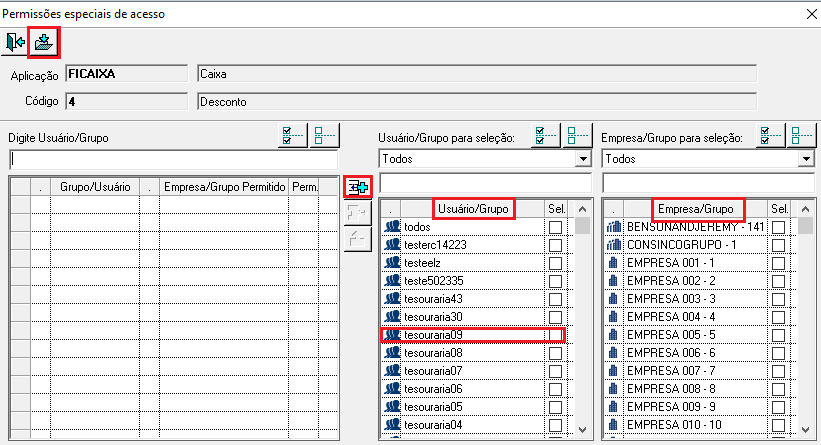Viewport: 821px width, 445px height.
Task: Open the Usuário/Grupo Todos dropdown
Action: click(x=583, y=159)
